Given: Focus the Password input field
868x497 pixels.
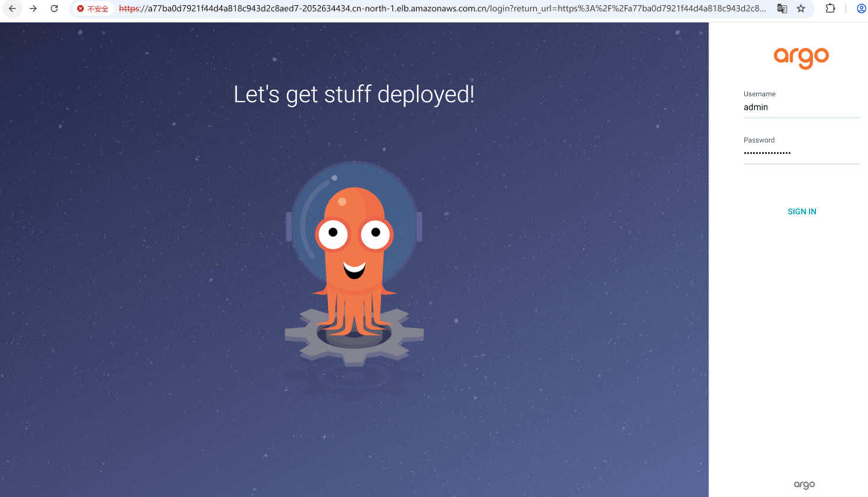Looking at the screenshot, I should tap(801, 153).
